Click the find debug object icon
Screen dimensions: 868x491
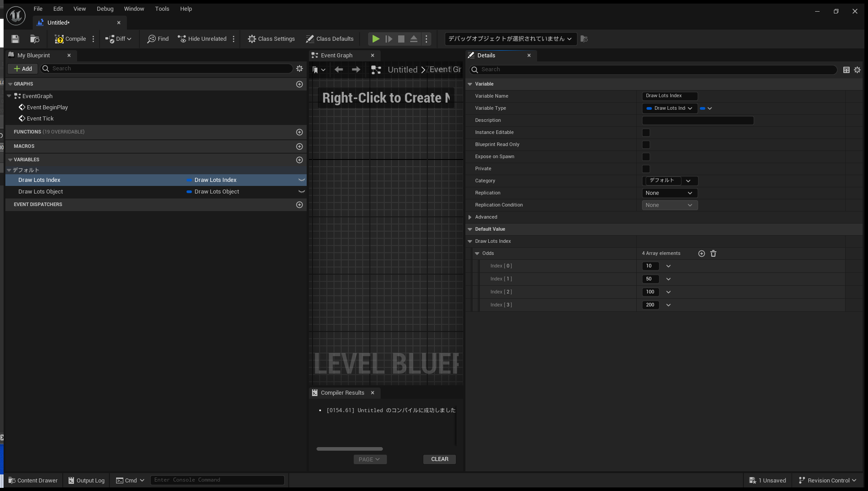click(x=584, y=39)
